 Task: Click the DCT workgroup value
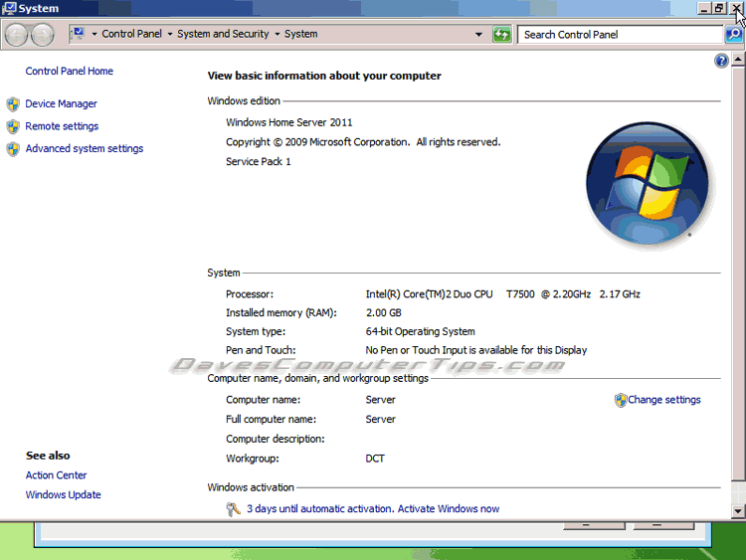point(375,459)
